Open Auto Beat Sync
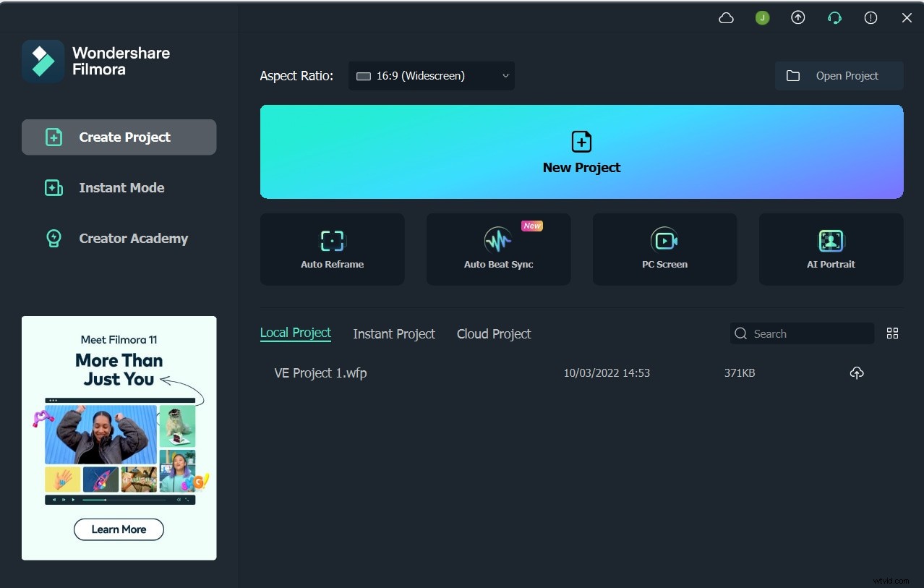 coord(498,249)
